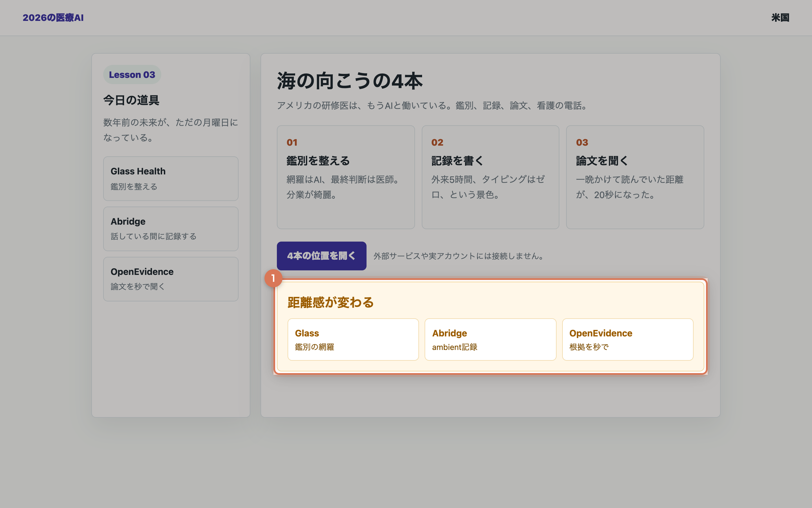This screenshot has height=508, width=812.
Task: Select the Abridge ambient記録 tile
Action: [490, 340]
